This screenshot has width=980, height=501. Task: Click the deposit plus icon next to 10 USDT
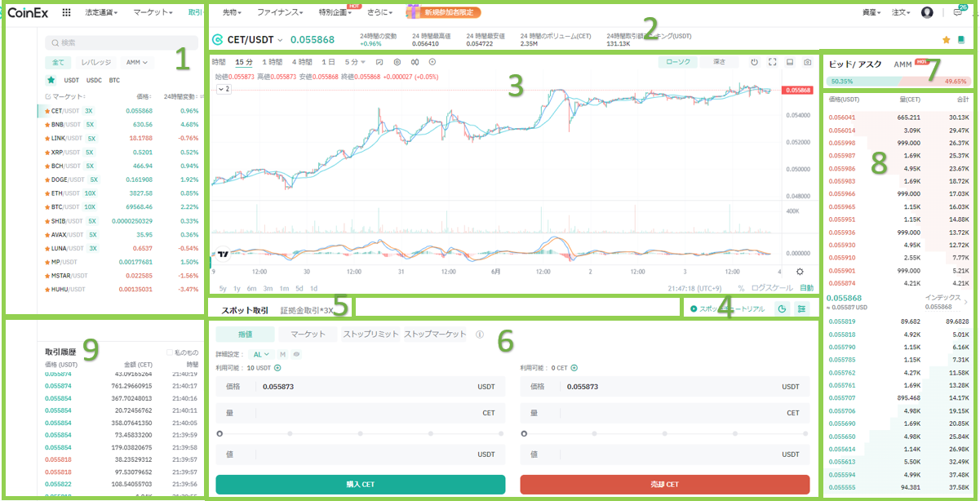[277, 368]
